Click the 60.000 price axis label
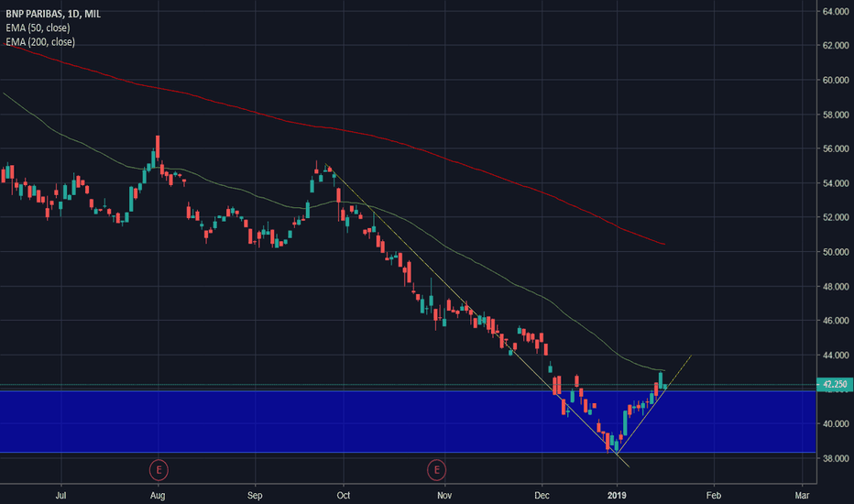Image resolution: width=854 pixels, height=504 pixels. pyautogui.click(x=836, y=80)
